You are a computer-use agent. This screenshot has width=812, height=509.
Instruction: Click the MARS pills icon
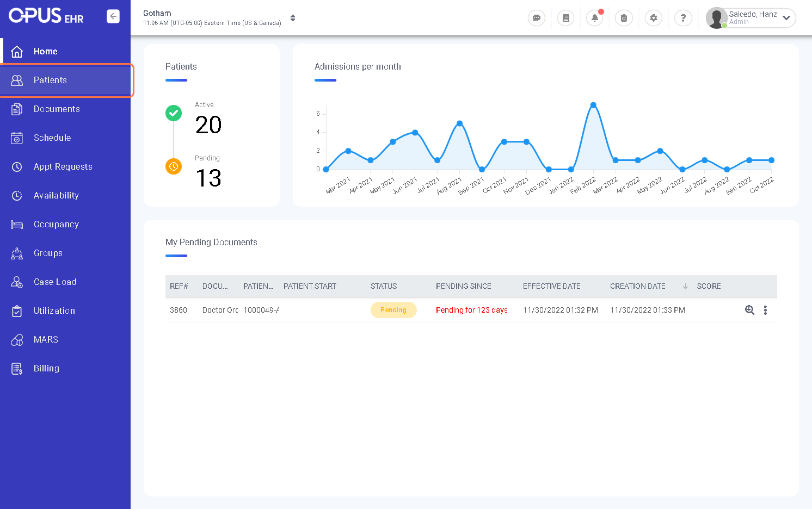coord(17,339)
